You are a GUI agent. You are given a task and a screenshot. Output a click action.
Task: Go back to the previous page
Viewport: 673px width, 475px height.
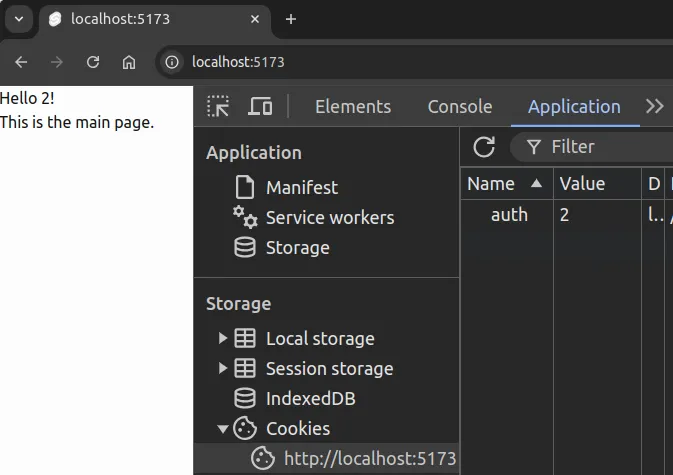pyautogui.click(x=21, y=62)
